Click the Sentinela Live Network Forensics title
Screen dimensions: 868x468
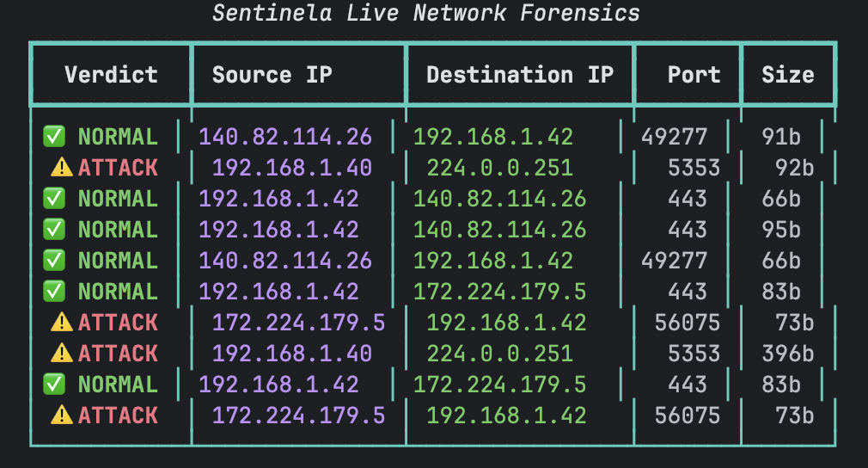[426, 14]
